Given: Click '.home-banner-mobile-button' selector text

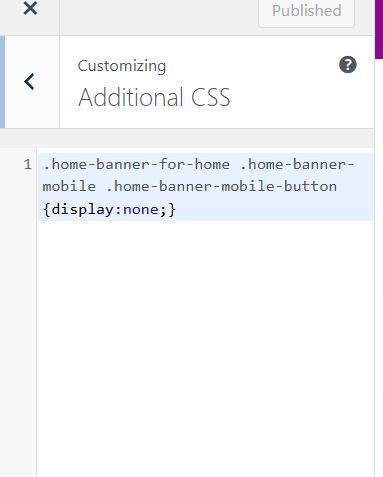Looking at the screenshot, I should click(x=221, y=186).
